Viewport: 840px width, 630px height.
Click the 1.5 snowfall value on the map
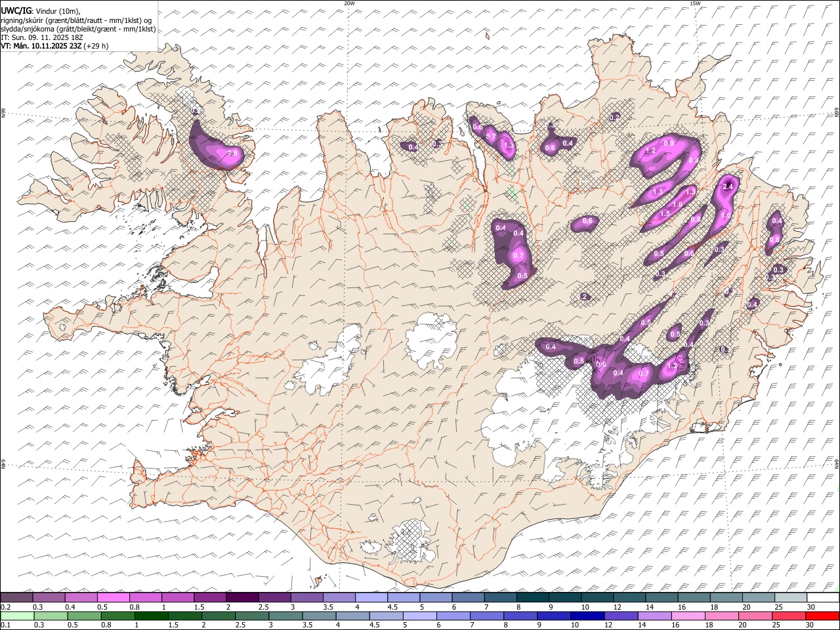[x=665, y=214]
